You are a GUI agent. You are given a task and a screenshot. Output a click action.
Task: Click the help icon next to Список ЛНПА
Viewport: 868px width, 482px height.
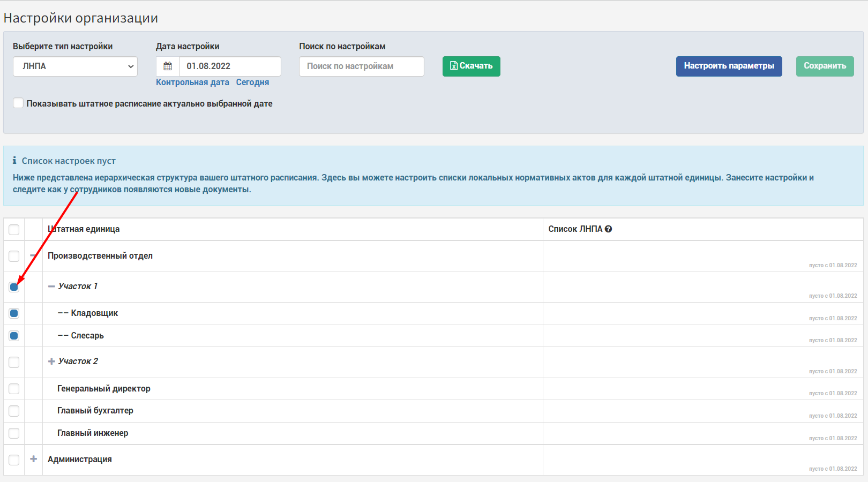(608, 229)
